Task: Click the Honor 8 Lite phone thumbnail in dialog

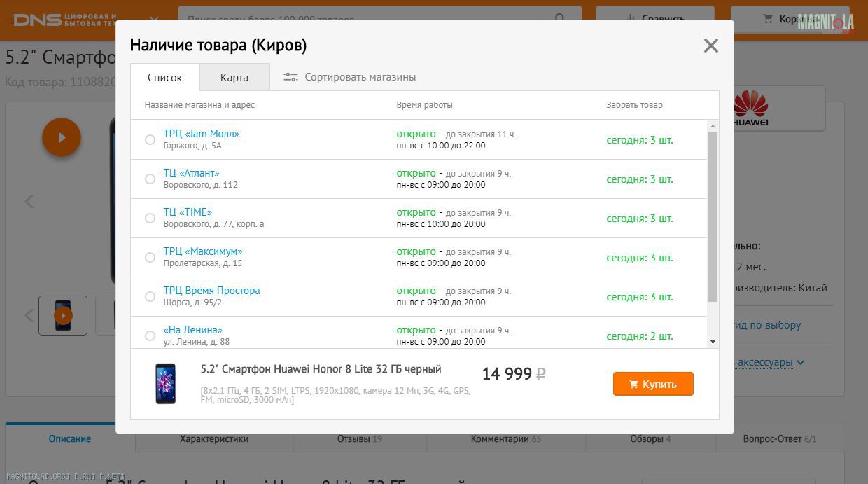Action: point(165,384)
